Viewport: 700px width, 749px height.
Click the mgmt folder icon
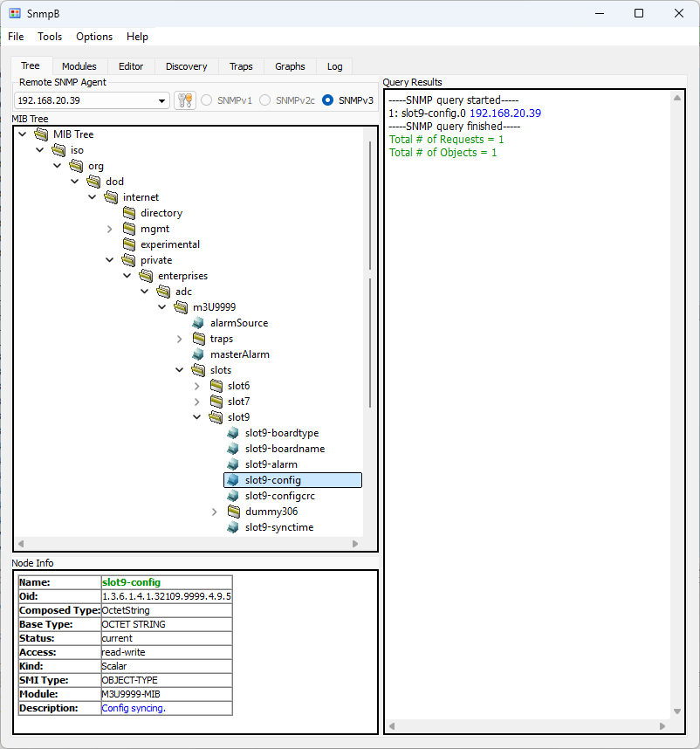tap(129, 229)
